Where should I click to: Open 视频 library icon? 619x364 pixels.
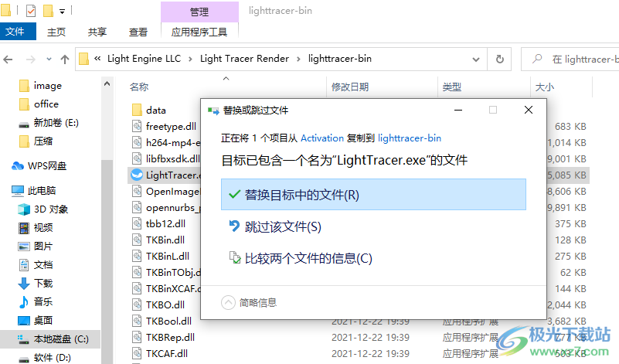(x=24, y=228)
